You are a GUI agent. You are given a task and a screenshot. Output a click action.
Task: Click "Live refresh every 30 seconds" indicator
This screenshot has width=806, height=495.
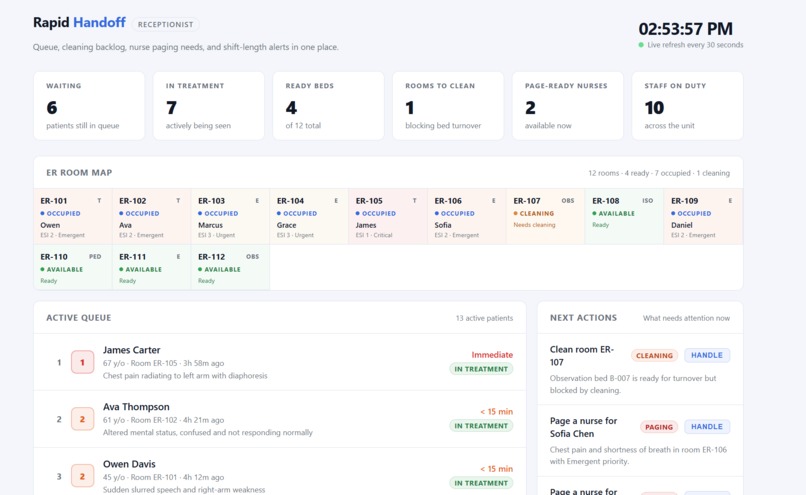[691, 45]
